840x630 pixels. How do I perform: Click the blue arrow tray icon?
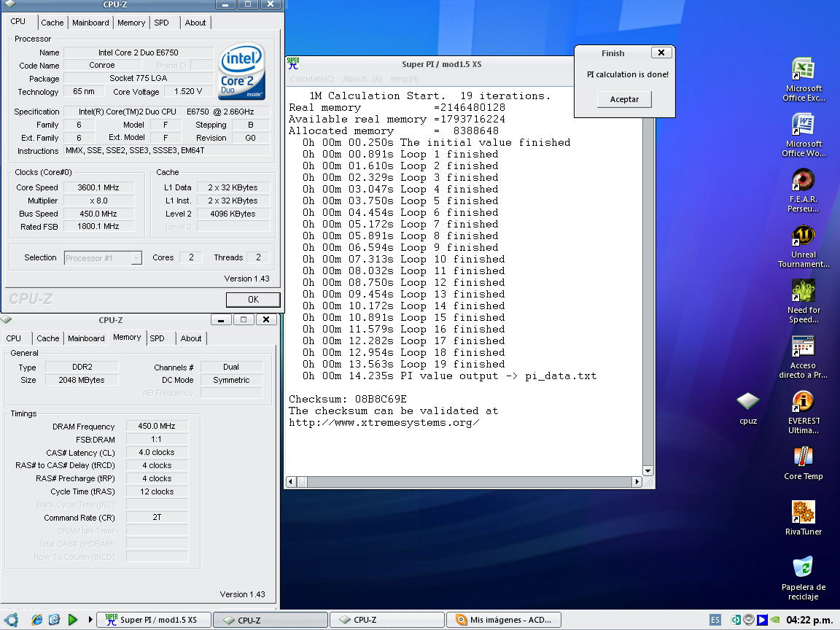point(762,620)
